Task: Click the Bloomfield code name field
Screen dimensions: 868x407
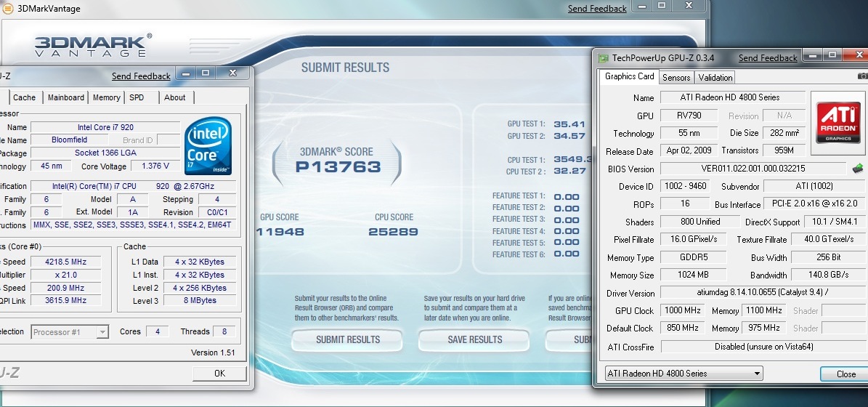Action: pyautogui.click(x=69, y=140)
